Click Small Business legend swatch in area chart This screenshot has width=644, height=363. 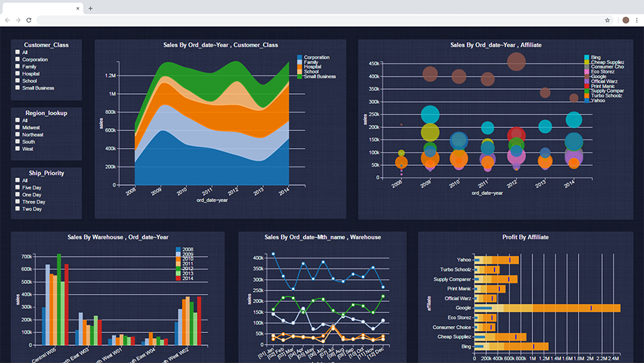pyautogui.click(x=299, y=76)
